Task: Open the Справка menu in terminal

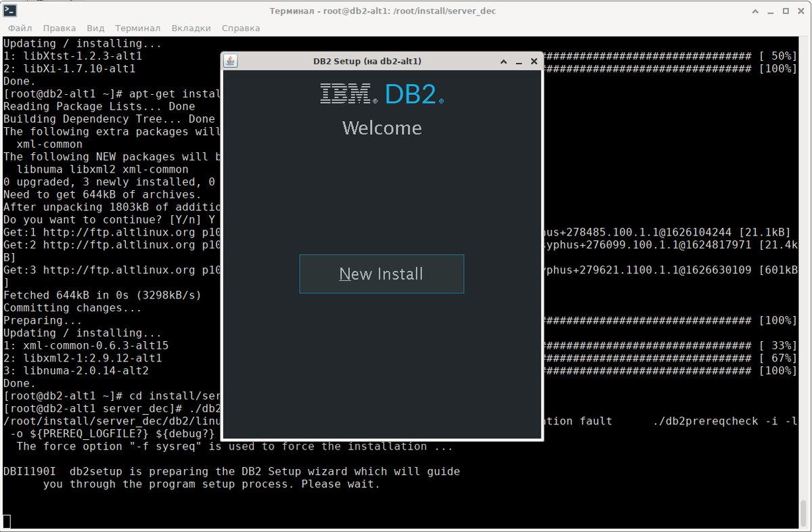Action: point(241,28)
